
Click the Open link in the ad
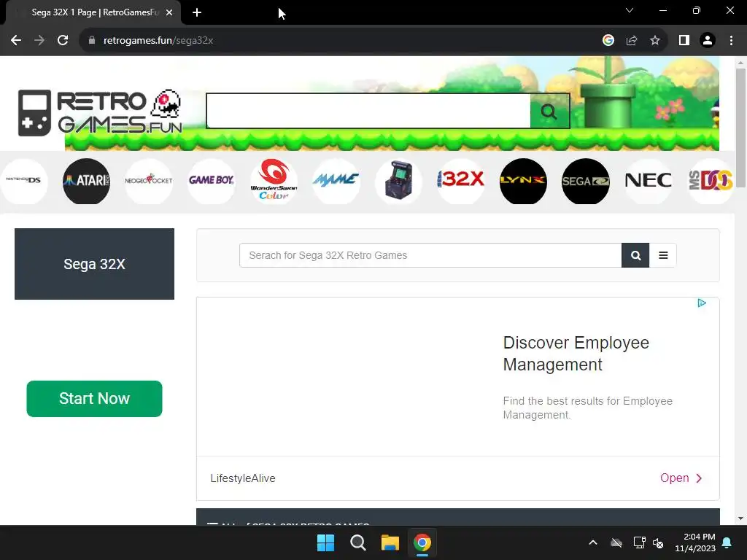click(x=681, y=478)
